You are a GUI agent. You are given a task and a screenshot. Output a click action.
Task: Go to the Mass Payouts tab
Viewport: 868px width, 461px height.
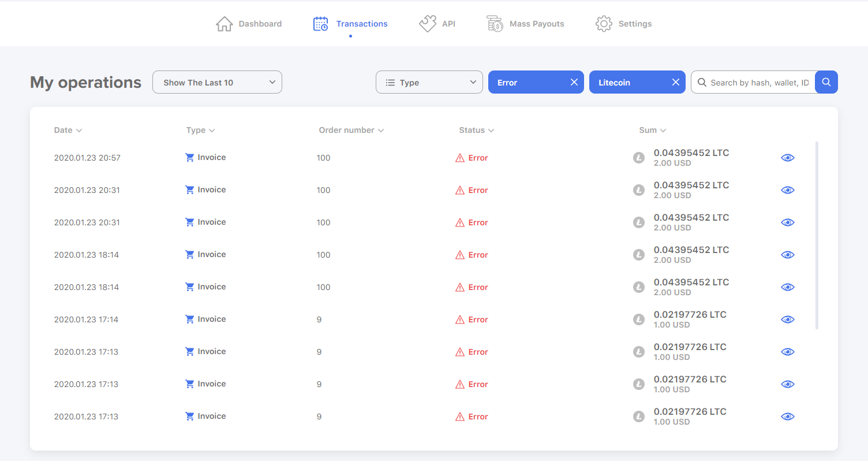pos(525,24)
